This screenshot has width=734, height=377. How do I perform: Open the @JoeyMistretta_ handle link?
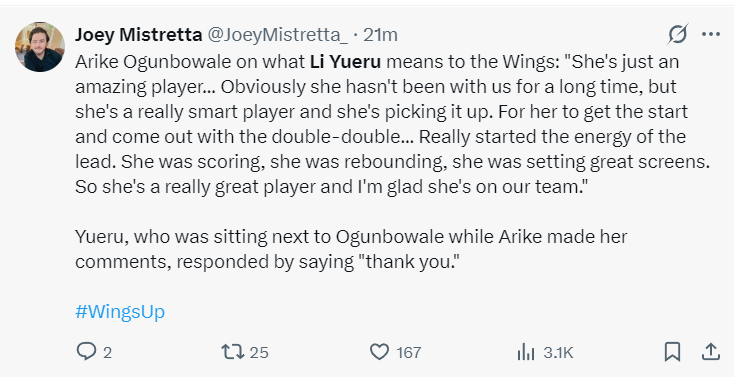coord(277,35)
